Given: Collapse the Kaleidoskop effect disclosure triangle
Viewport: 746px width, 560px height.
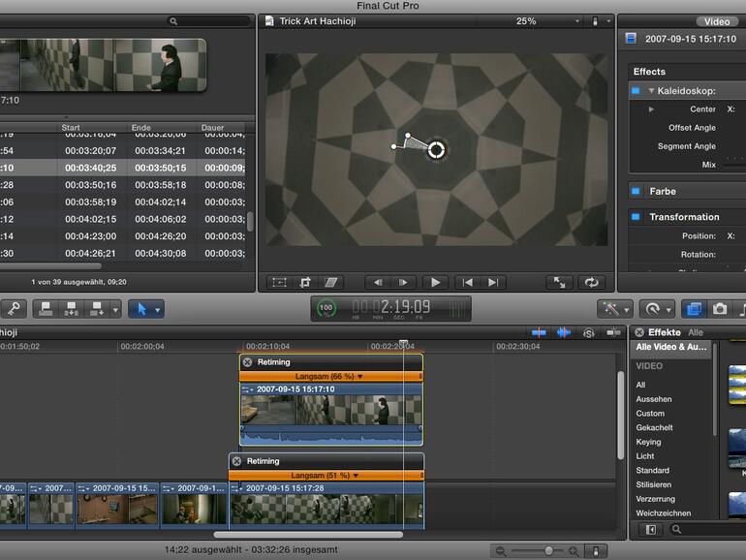Looking at the screenshot, I should (651, 91).
